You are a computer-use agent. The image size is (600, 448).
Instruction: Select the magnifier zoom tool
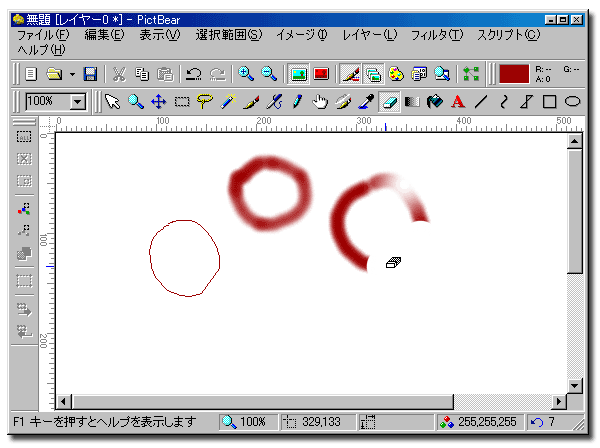135,102
